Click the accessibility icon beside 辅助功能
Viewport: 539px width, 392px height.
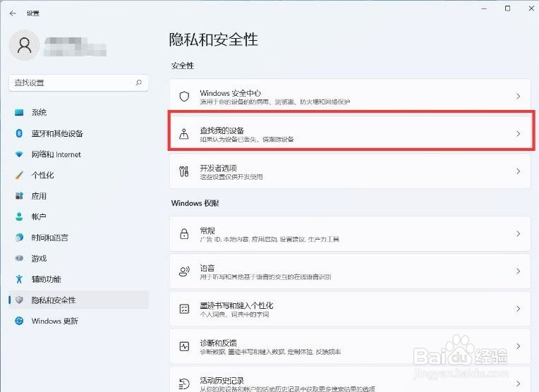click(19, 279)
